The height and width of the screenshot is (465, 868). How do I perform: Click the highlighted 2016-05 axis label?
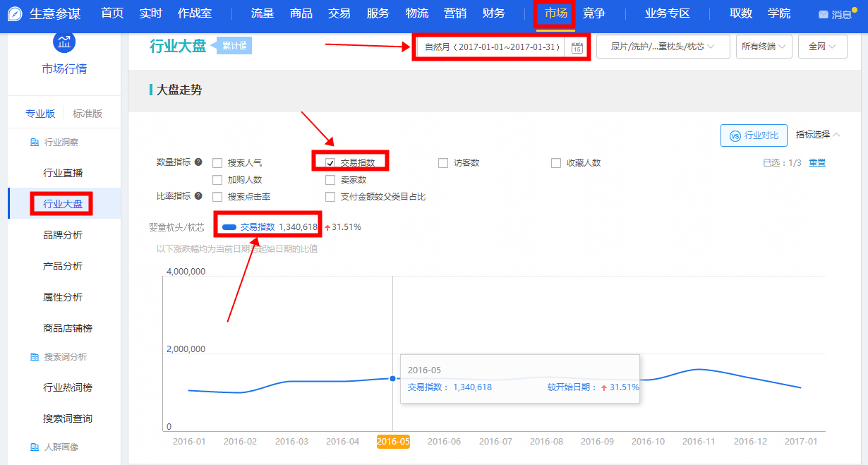393,442
